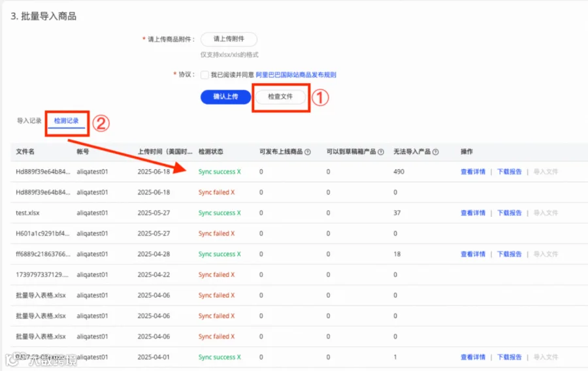Click 下载报告 for test.xlsx row

pos(509,213)
